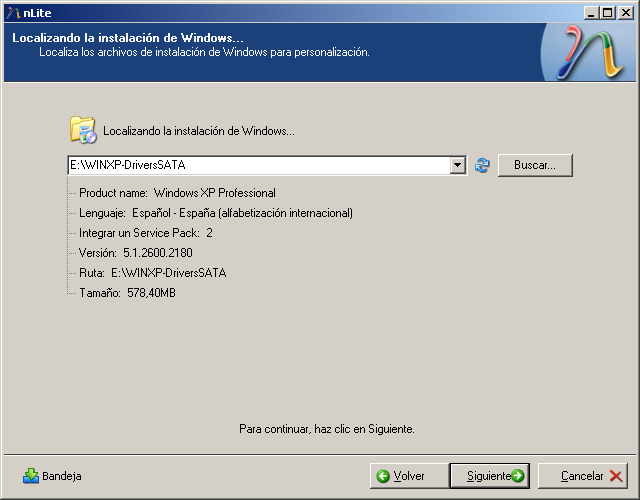This screenshot has width=640, height=500.
Task: Minimize the nLite window
Action: point(591,13)
